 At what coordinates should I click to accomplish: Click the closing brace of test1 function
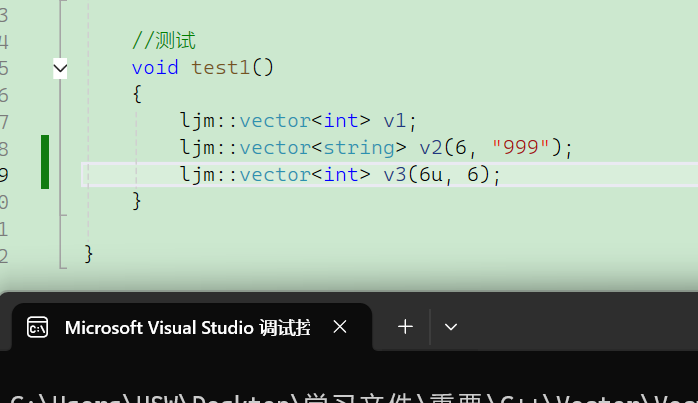137,201
